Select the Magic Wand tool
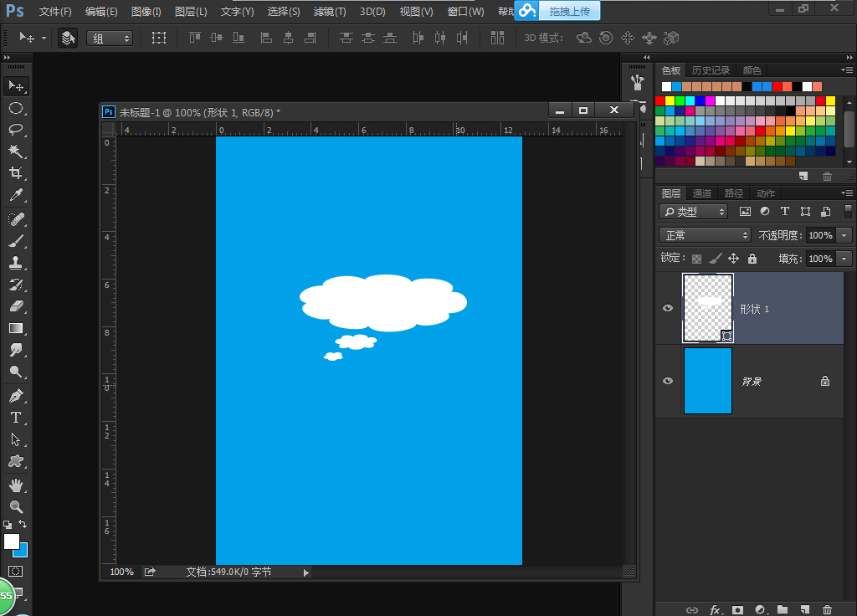This screenshot has height=616, width=857. point(15,151)
